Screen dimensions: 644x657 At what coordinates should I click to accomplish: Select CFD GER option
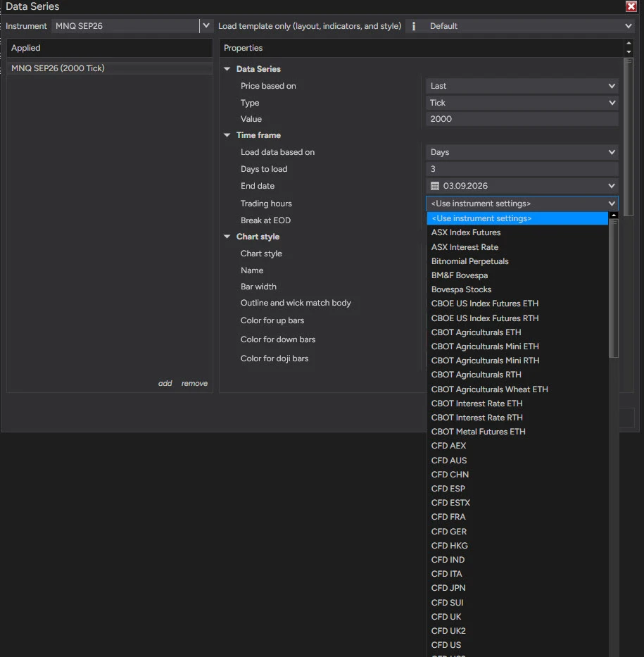coord(517,532)
